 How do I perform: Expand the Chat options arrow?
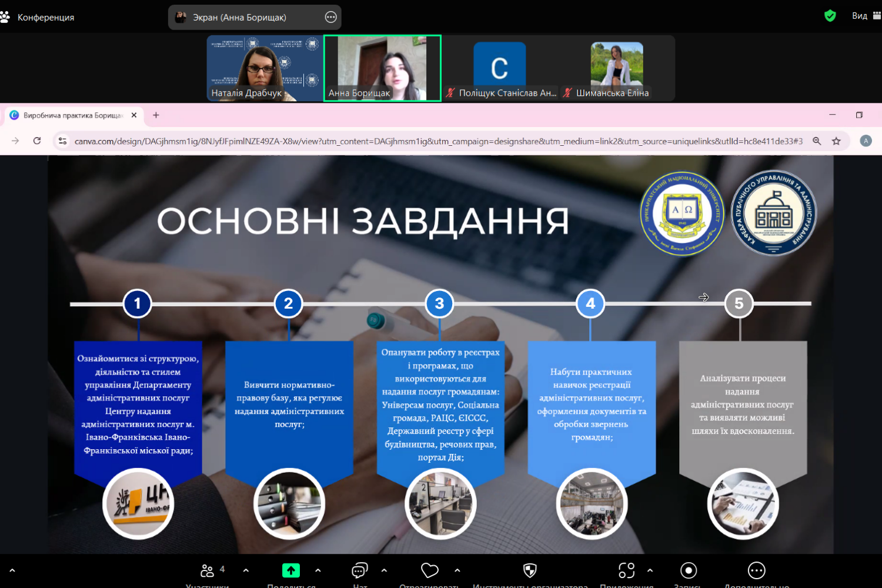click(384, 570)
